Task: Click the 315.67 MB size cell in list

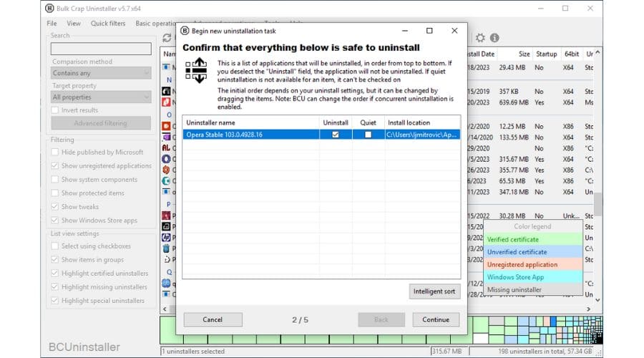Action: [x=514, y=159]
